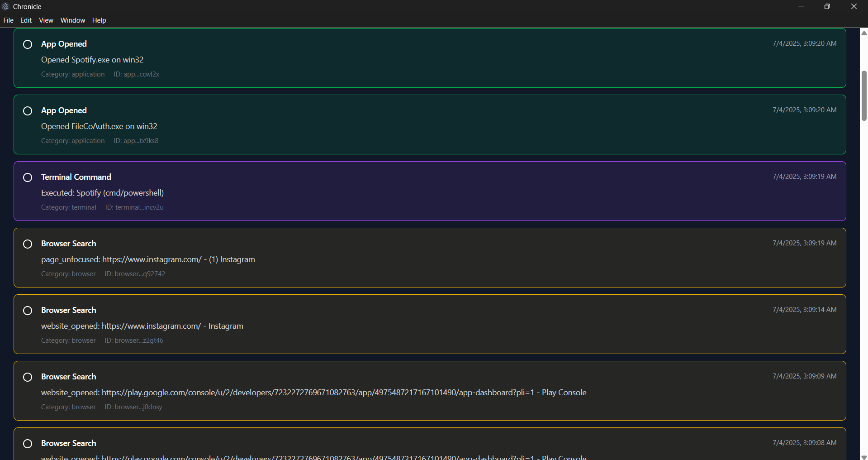Image resolution: width=868 pixels, height=460 pixels.
Task: Click 'Executed: Spotify (cmd/powershell)' text
Action: [x=102, y=193]
